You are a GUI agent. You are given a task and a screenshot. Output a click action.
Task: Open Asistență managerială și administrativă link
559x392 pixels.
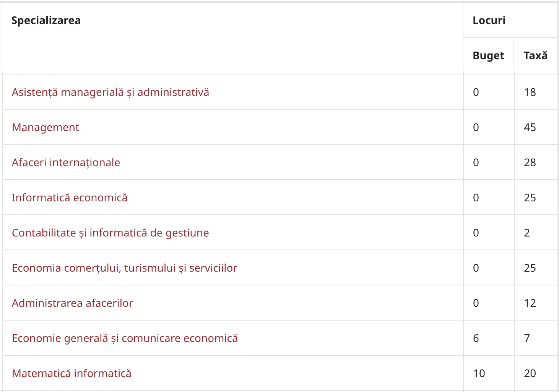pyautogui.click(x=110, y=92)
